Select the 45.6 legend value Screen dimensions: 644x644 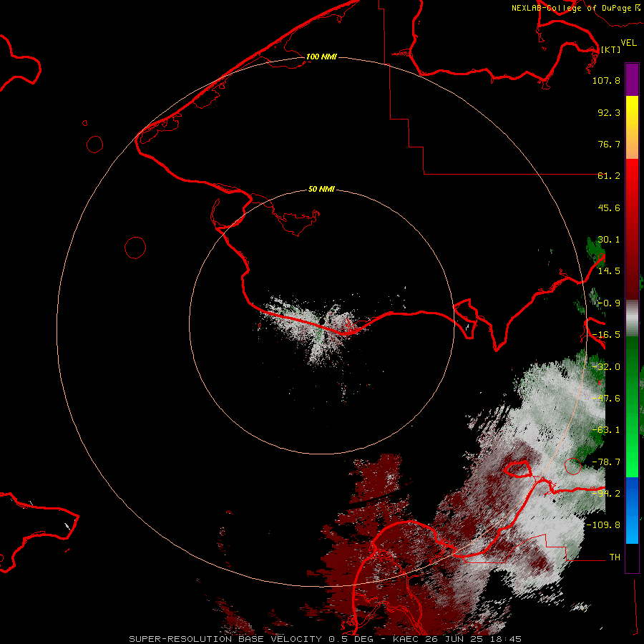coord(609,208)
